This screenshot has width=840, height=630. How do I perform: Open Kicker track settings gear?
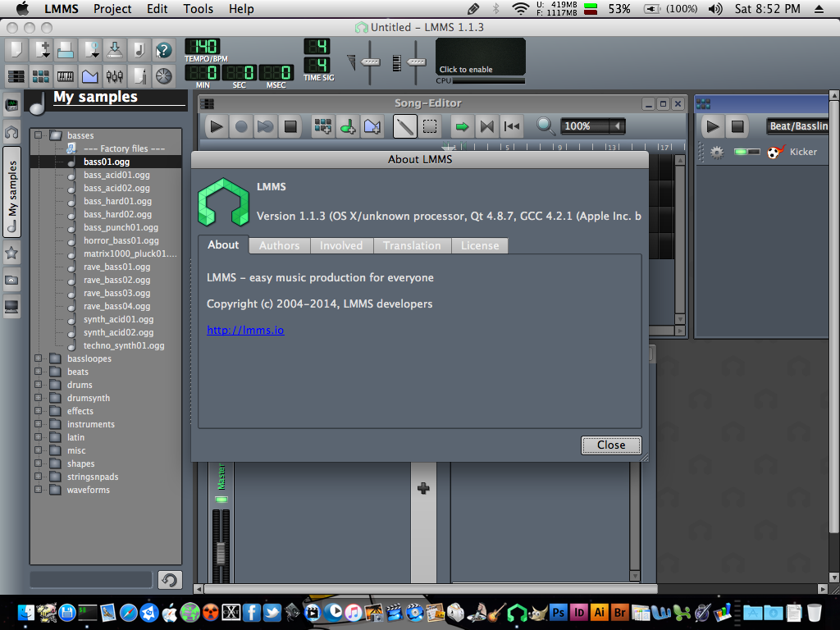coord(717,152)
